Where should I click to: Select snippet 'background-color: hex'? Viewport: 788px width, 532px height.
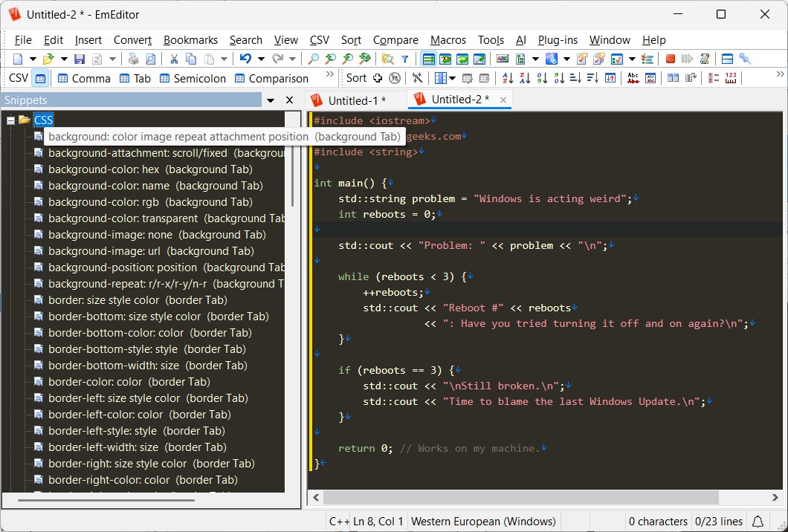150,169
